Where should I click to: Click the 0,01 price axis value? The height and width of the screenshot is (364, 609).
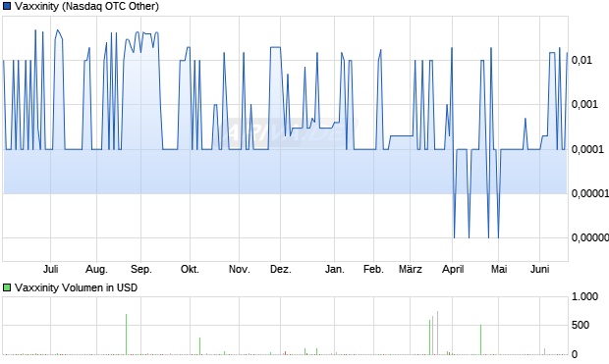(581, 60)
